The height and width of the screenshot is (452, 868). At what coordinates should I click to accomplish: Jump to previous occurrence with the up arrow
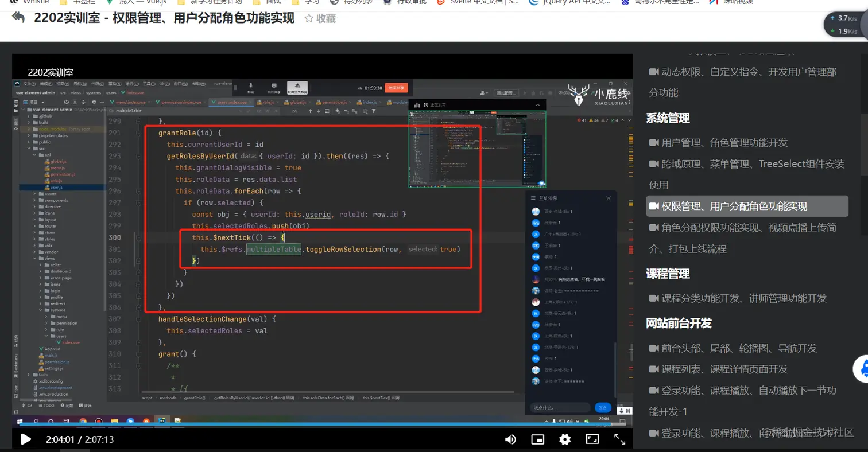[311, 111]
